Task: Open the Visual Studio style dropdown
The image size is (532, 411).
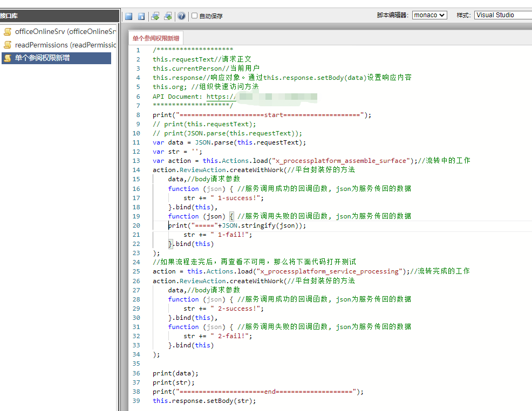Action: click(x=502, y=15)
